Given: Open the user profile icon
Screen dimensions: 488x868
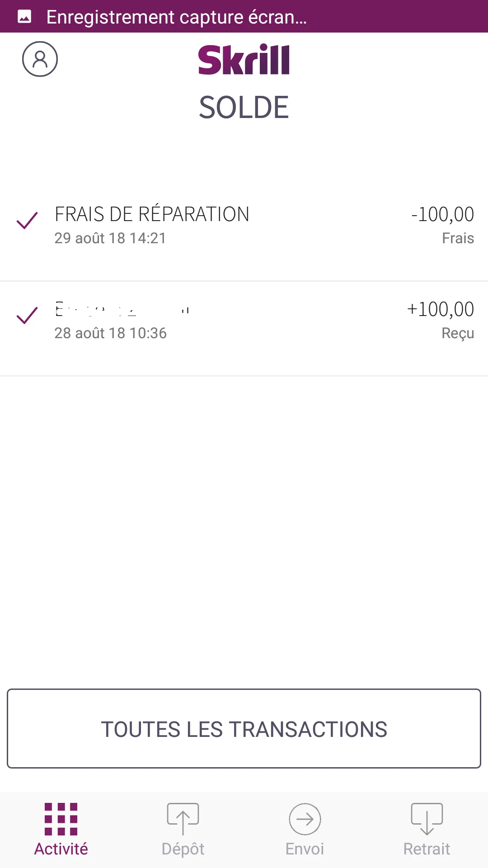Looking at the screenshot, I should point(40,59).
